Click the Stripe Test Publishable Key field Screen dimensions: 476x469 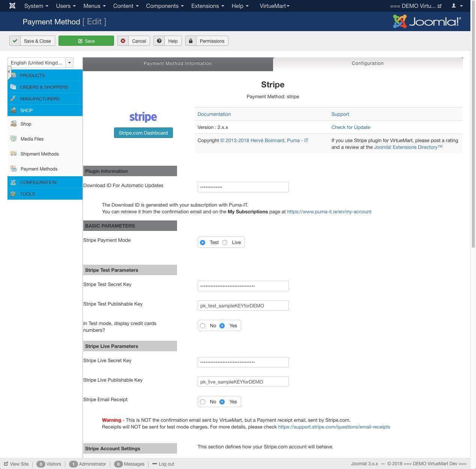243,306
